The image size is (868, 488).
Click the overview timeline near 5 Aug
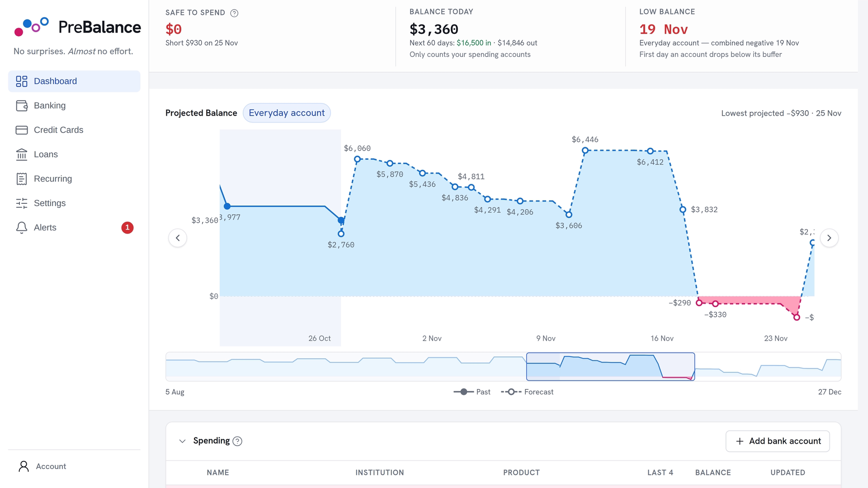pos(175,366)
